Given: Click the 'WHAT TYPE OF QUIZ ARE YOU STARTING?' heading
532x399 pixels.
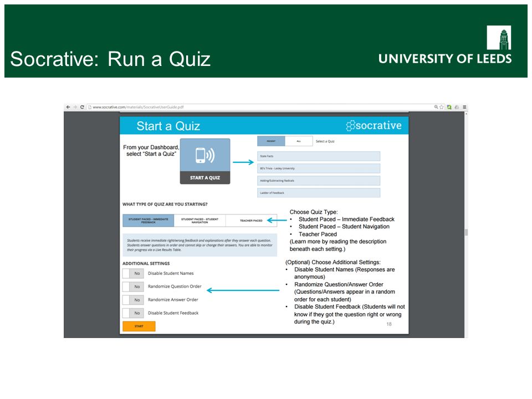Looking at the screenshot, I should pyautogui.click(x=165, y=204).
